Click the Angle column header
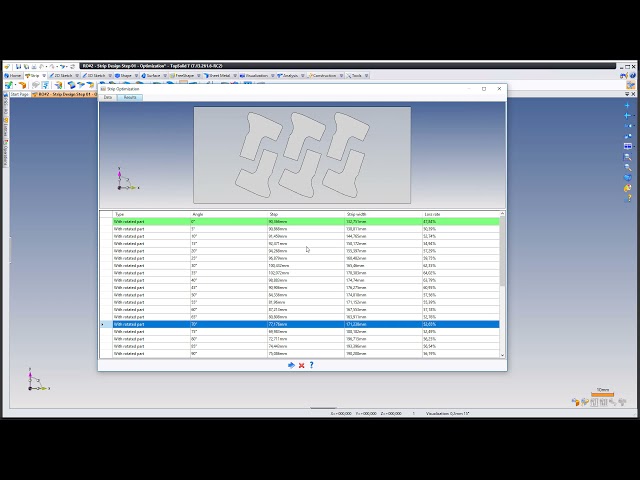The height and width of the screenshot is (480, 640). point(197,214)
